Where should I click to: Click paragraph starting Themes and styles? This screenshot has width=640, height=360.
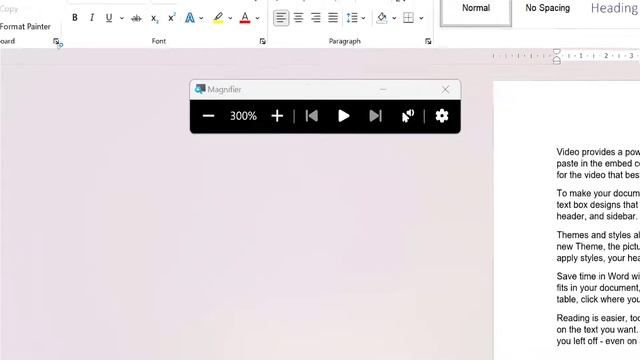pyautogui.click(x=598, y=246)
